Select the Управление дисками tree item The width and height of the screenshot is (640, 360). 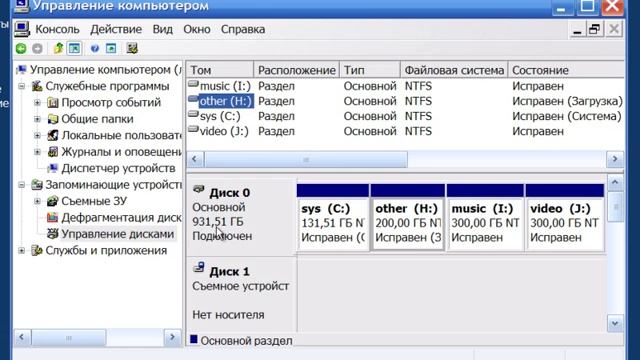coord(118,234)
